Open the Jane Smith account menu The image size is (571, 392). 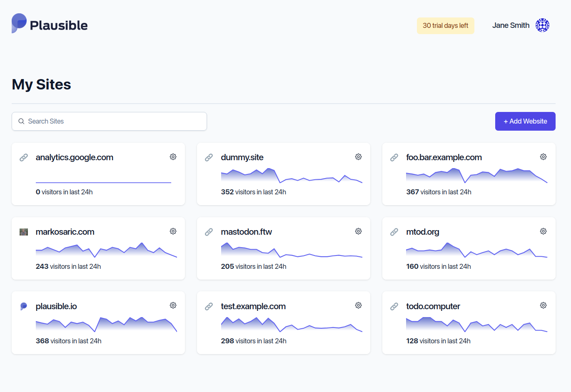[511, 25]
